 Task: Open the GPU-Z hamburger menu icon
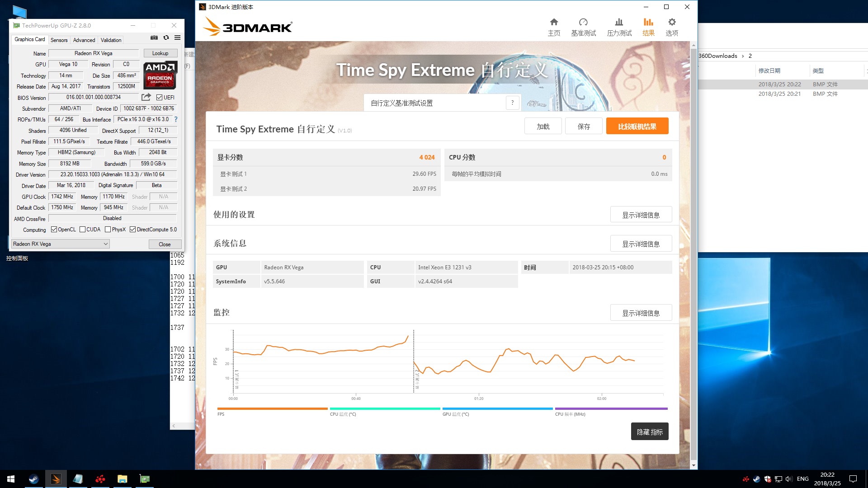tap(178, 38)
